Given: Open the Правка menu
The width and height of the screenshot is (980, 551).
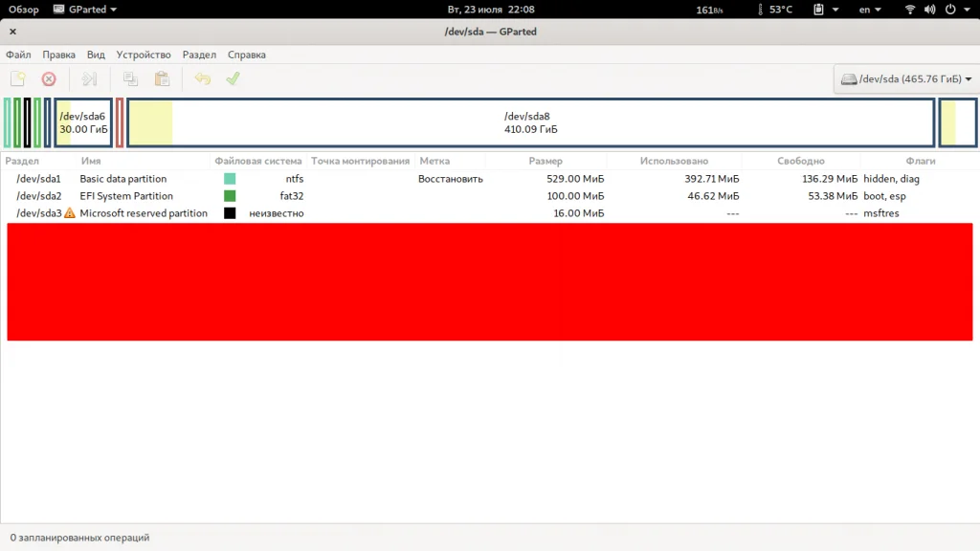Looking at the screenshot, I should 58,55.
